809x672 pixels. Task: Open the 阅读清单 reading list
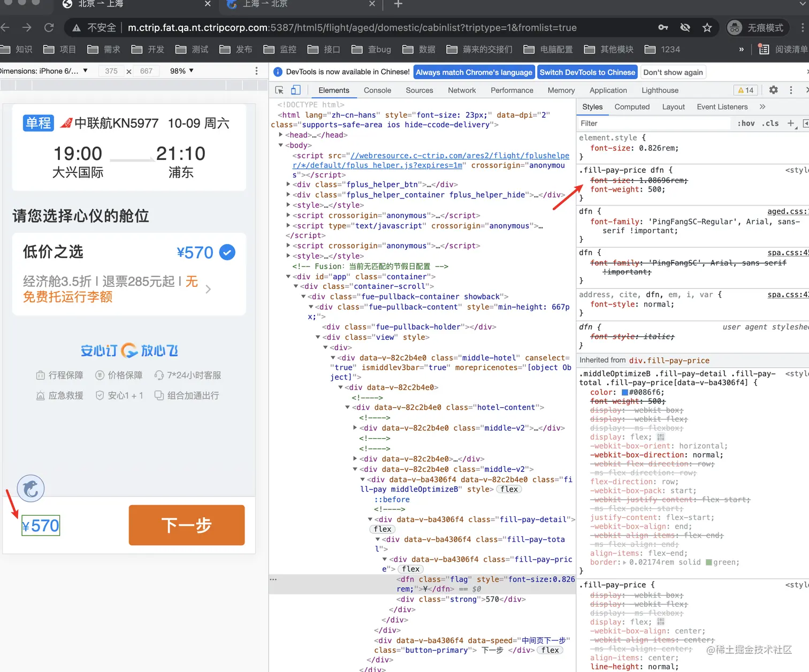click(x=783, y=49)
